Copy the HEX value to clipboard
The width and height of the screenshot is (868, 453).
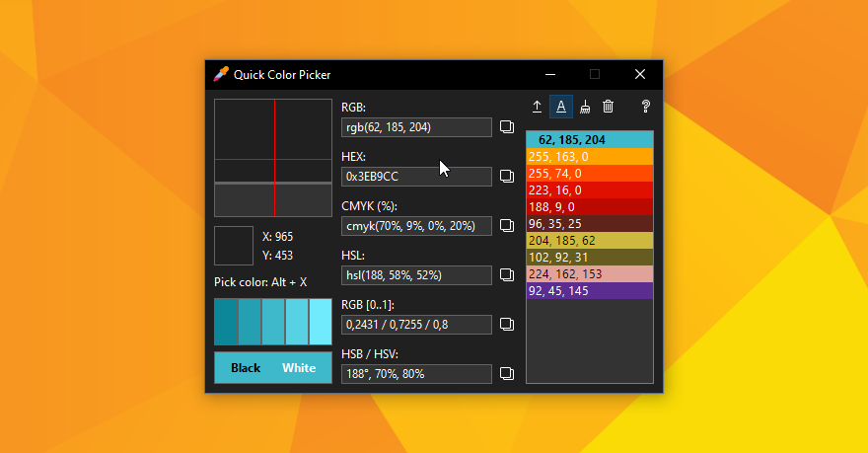(x=507, y=177)
